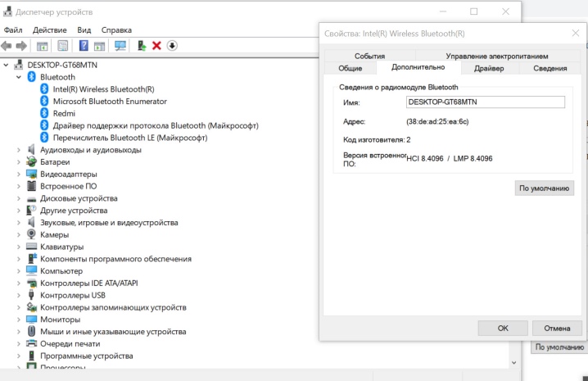Image resolution: width=588 pixels, height=381 pixels.
Task: Click the red X uninstall device icon
Action: pos(156,46)
